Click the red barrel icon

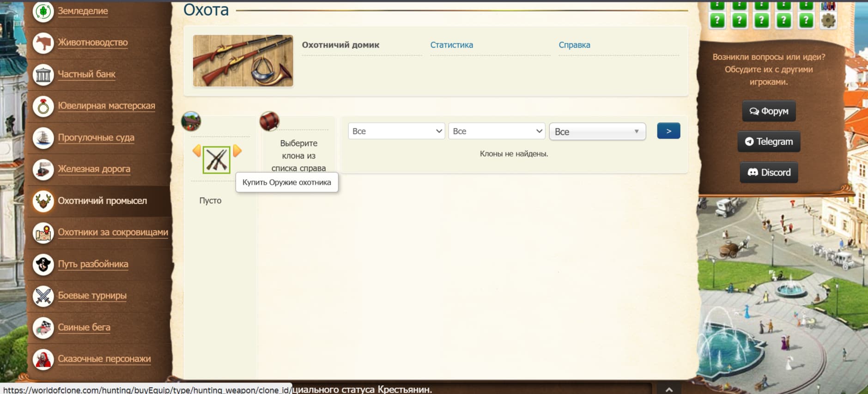tap(269, 121)
